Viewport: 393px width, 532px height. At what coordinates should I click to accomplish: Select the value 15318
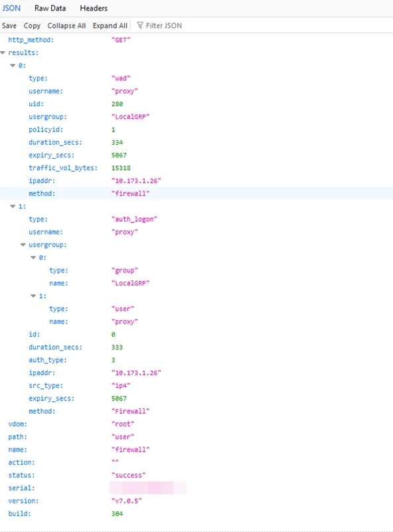121,167
